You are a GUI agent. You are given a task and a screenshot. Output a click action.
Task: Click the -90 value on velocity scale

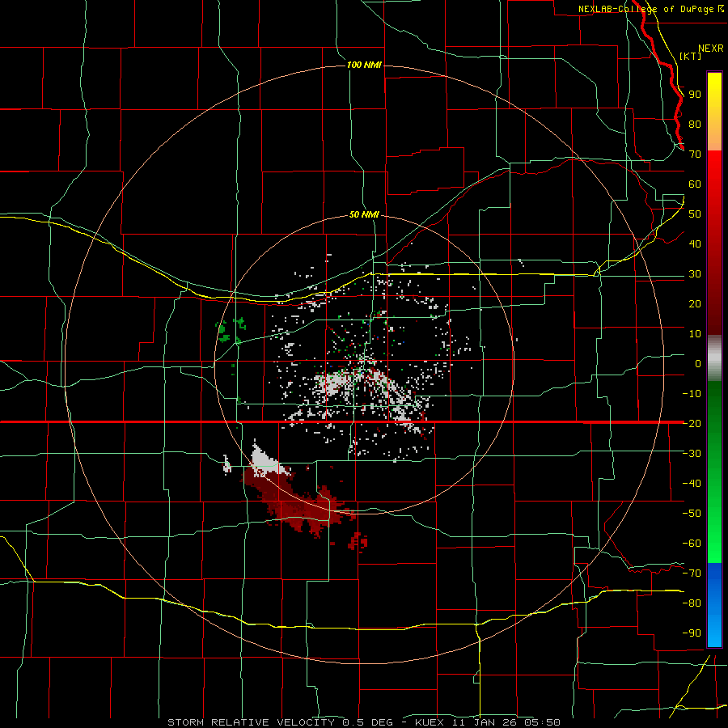692,633
